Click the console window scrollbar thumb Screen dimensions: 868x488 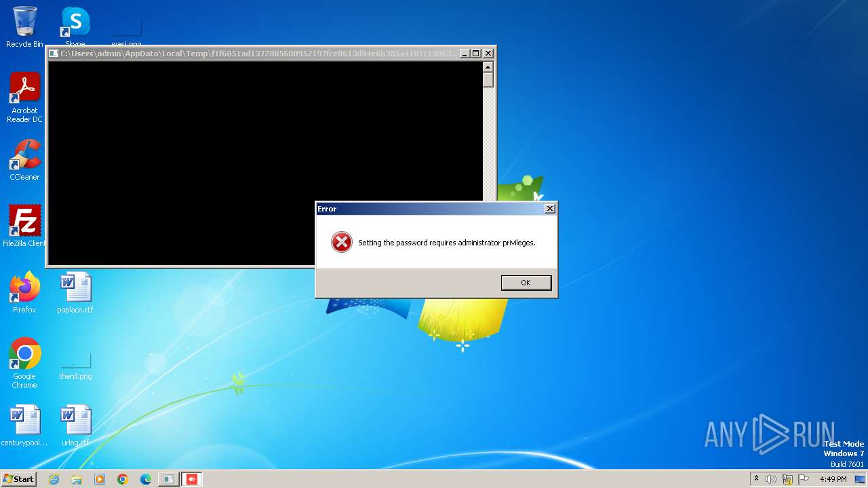(x=488, y=79)
